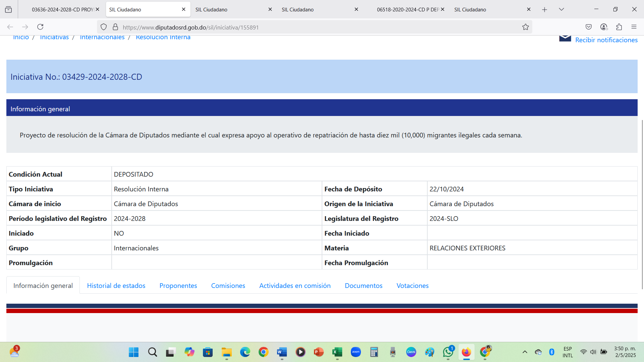Screen dimensions: 644x362
Task: Open the weather widget in the taskbar
Action: [14, 351]
